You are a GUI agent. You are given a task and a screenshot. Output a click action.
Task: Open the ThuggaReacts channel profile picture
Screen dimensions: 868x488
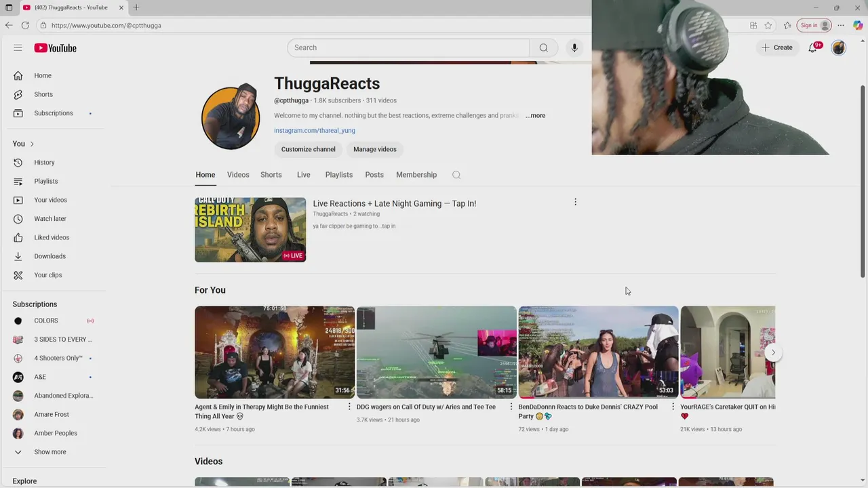[x=231, y=117]
